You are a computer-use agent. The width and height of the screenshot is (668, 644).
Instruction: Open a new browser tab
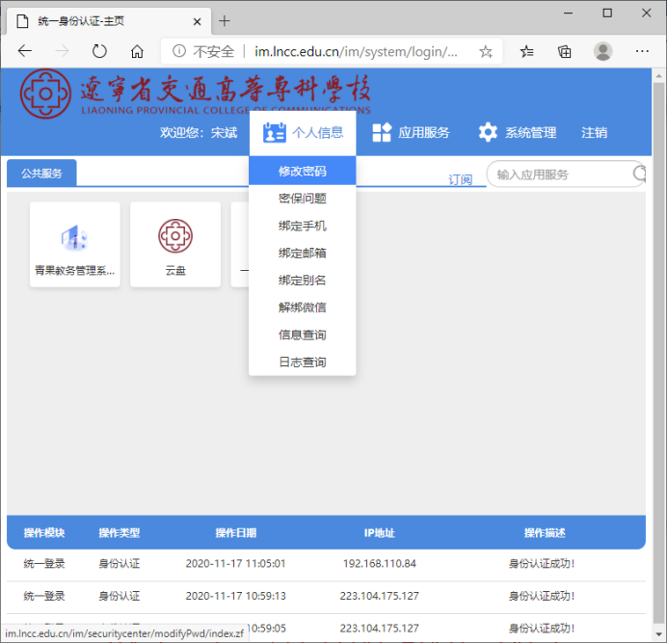225,20
